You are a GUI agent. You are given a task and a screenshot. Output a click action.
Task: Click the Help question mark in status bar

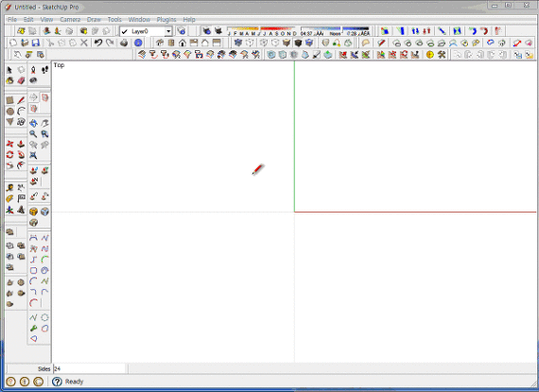coord(57,382)
